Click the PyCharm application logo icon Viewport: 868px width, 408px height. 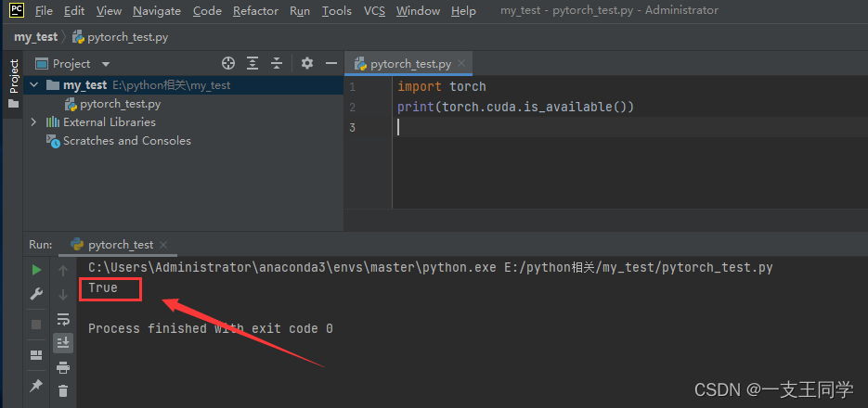[17, 10]
